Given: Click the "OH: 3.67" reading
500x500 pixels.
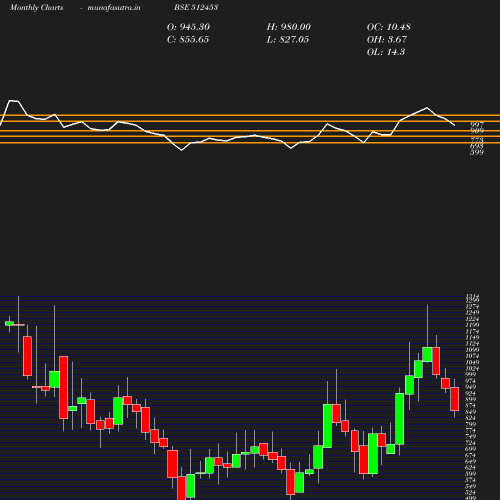Looking at the screenshot, I should pyautogui.click(x=387, y=40).
